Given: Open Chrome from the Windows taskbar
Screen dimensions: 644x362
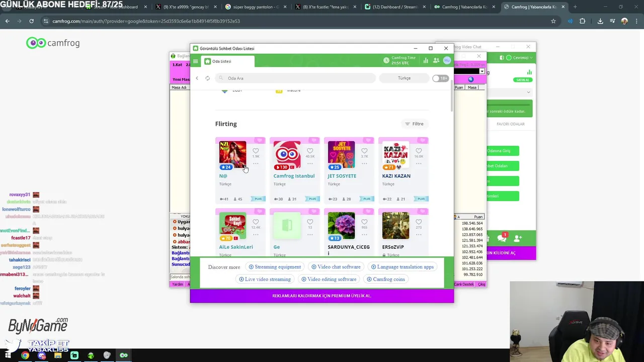Looking at the screenshot, I should click(x=25, y=355).
